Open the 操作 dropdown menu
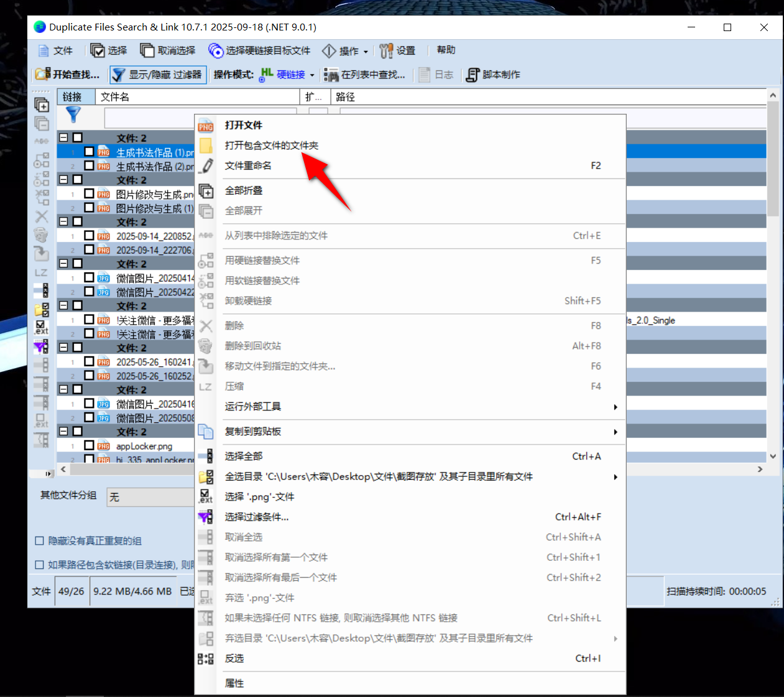 (x=344, y=51)
